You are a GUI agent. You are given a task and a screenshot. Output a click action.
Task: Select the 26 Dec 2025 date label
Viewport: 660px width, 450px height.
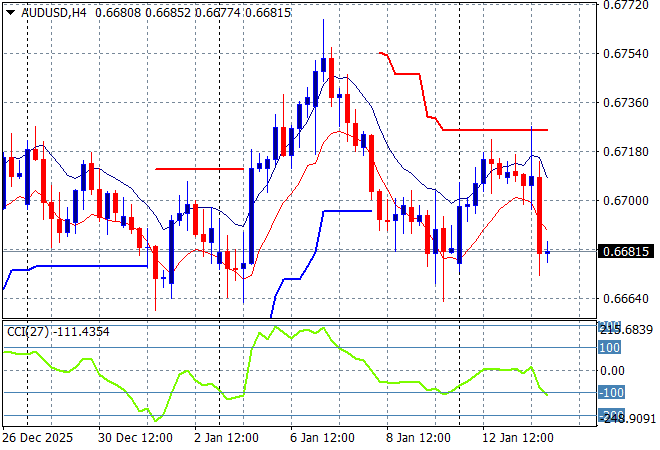click(39, 438)
